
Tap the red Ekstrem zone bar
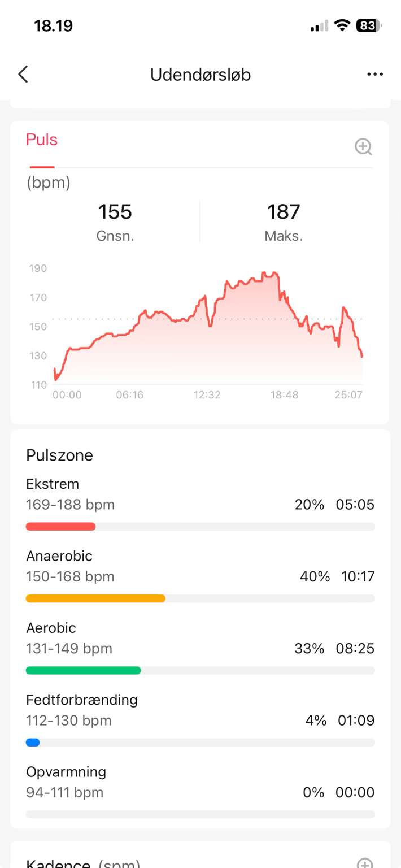pos(60,527)
